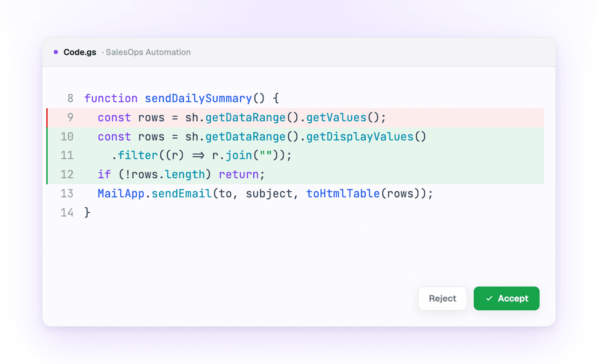
Task: Click line number 11 in gutter
Action: tap(67, 155)
